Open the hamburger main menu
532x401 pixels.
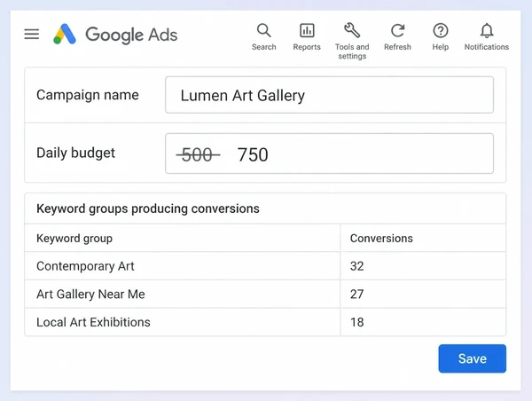pyautogui.click(x=32, y=34)
